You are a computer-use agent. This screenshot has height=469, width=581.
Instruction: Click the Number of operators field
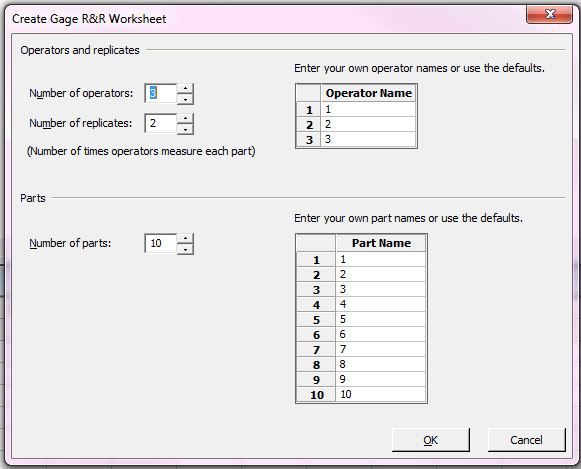coord(161,93)
